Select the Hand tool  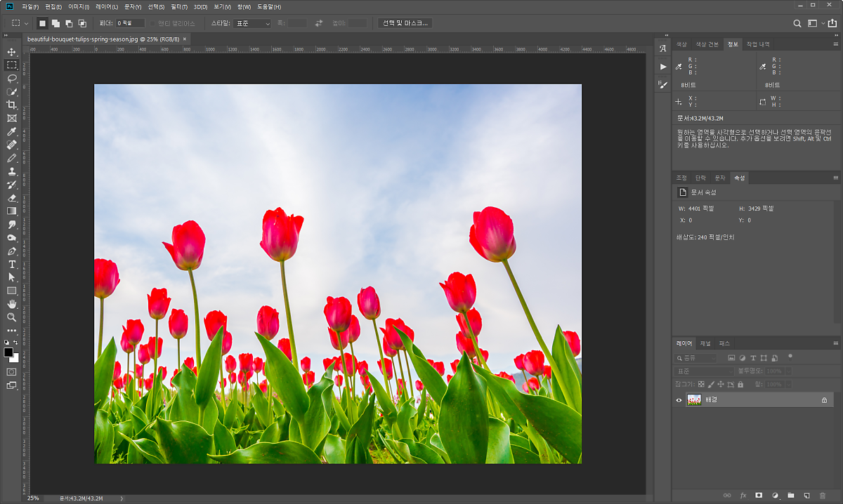coord(12,304)
